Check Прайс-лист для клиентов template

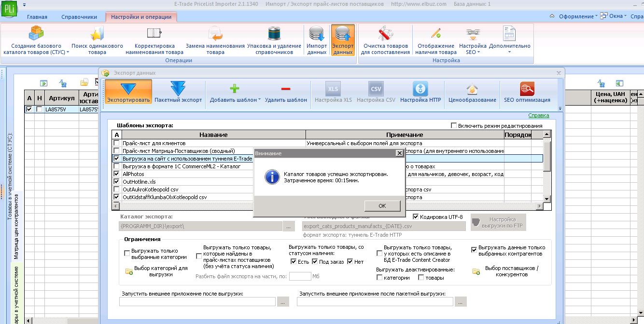[x=116, y=143]
